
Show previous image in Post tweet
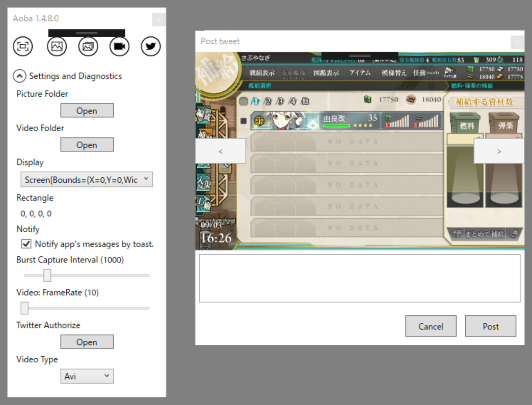[221, 151]
